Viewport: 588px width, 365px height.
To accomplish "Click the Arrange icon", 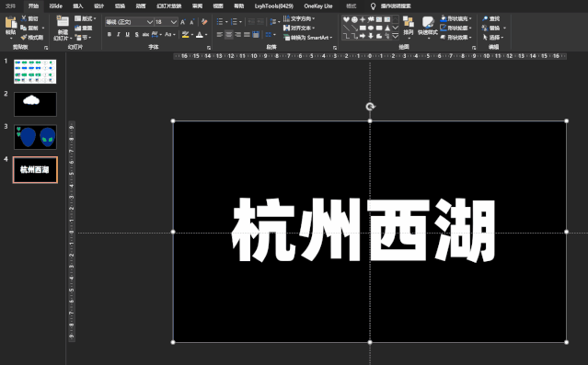I will (x=409, y=22).
